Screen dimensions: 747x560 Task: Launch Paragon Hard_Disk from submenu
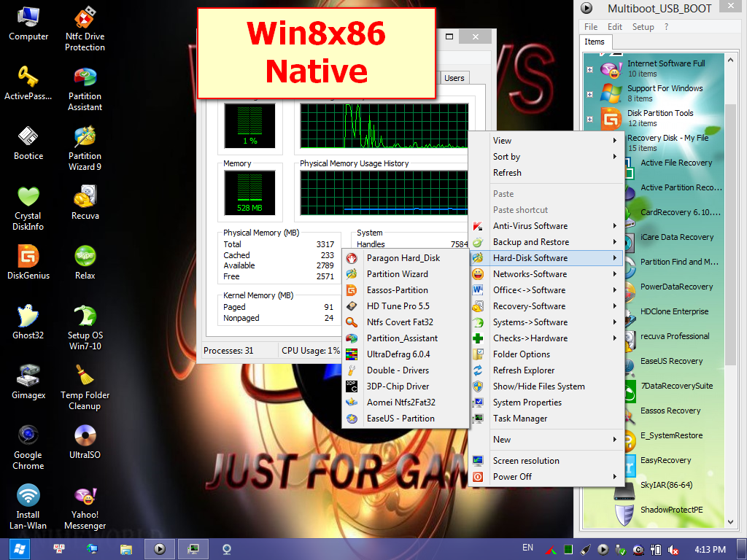tap(406, 258)
